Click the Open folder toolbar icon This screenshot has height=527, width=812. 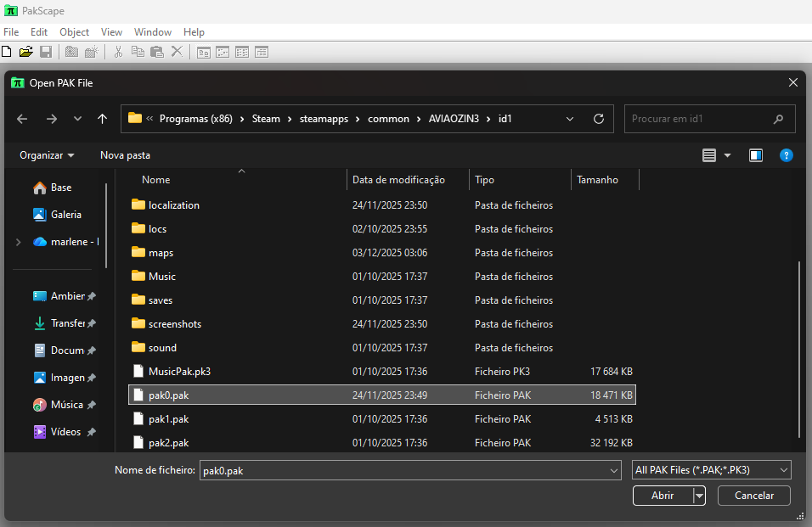(x=25, y=52)
